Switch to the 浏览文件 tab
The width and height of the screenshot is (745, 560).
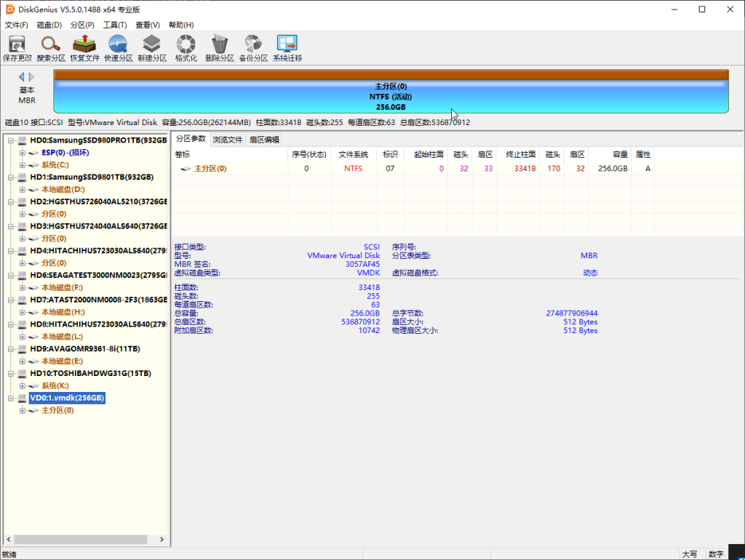227,140
